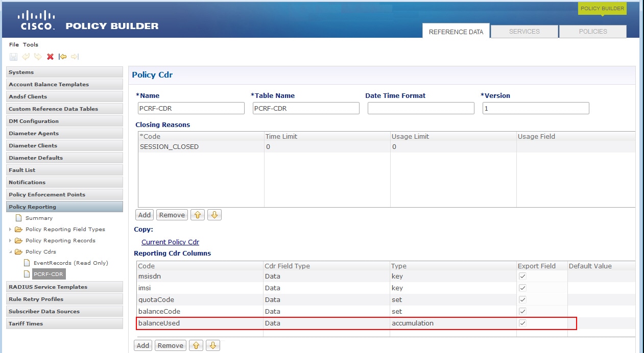Expand the Custom Reference Data Tables section
Image resolution: width=644 pixels, height=353 pixels.
click(x=64, y=109)
